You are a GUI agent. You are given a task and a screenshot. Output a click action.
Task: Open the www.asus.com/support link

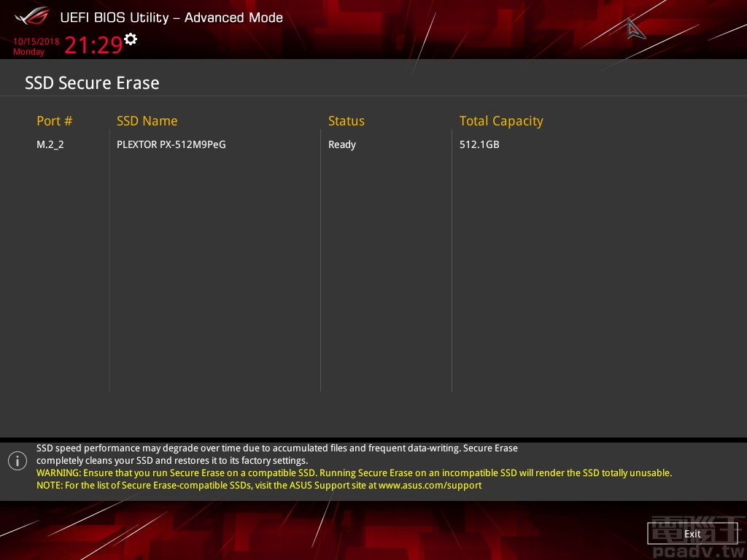tap(430, 485)
